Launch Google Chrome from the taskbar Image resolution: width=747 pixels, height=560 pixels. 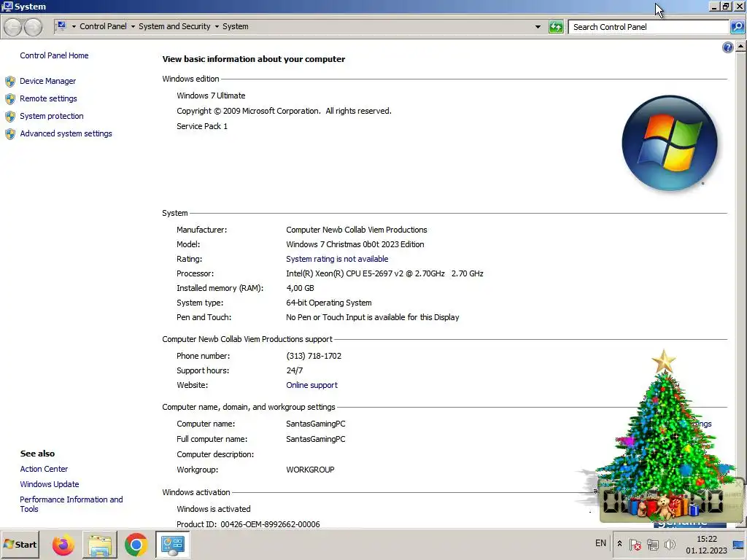pyautogui.click(x=136, y=545)
